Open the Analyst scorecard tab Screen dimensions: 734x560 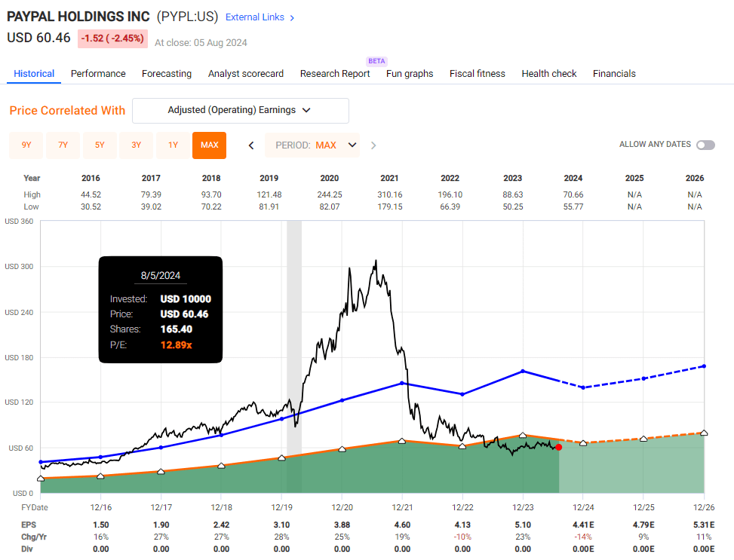[x=246, y=74]
